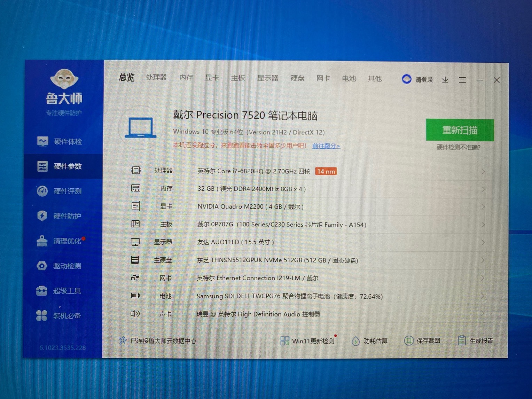The height and width of the screenshot is (399, 532).
Task: Expand the 主硬盘 row chevron
Action: [x=483, y=260]
